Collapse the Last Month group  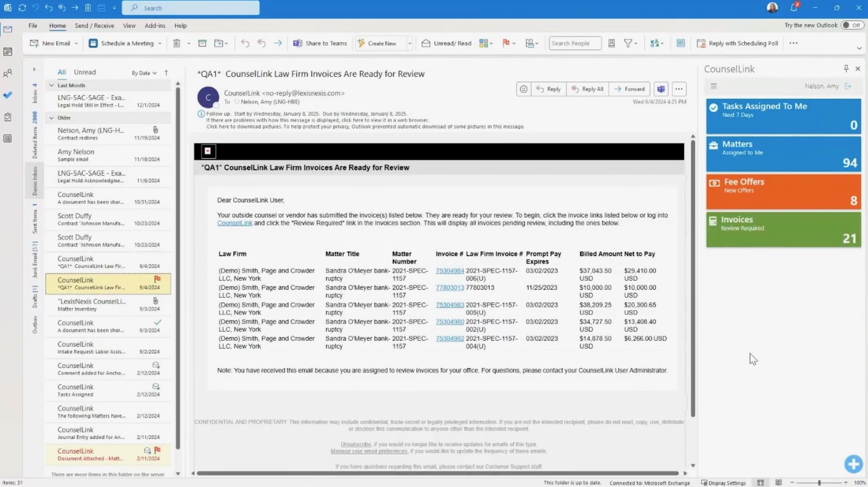51,85
